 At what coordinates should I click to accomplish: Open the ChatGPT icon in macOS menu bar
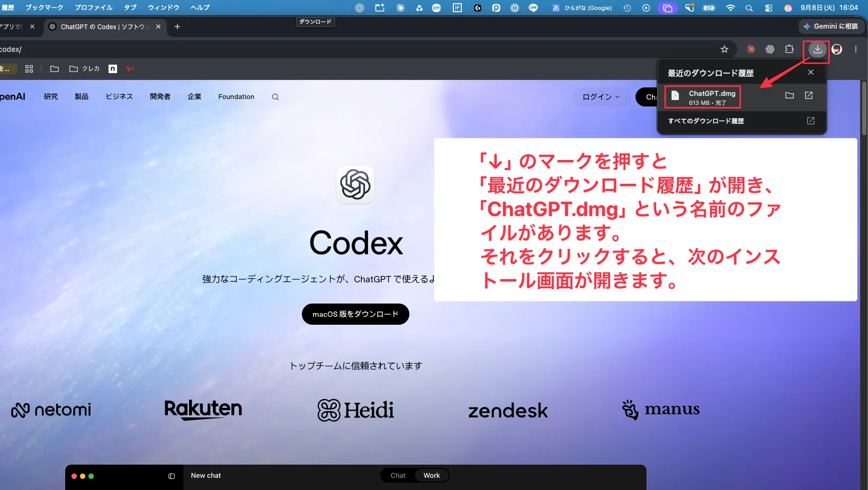coord(360,8)
